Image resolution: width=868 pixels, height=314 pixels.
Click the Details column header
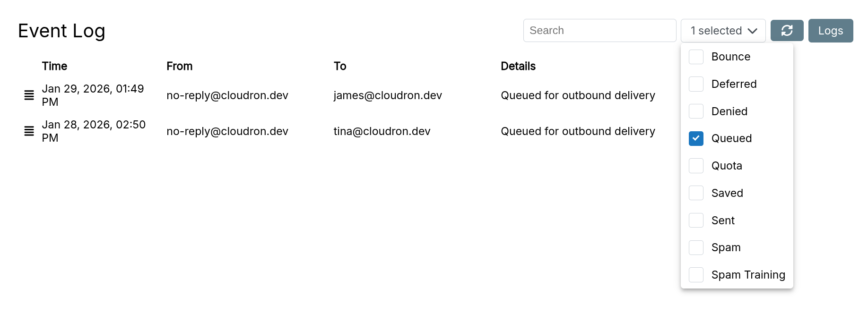tap(518, 66)
